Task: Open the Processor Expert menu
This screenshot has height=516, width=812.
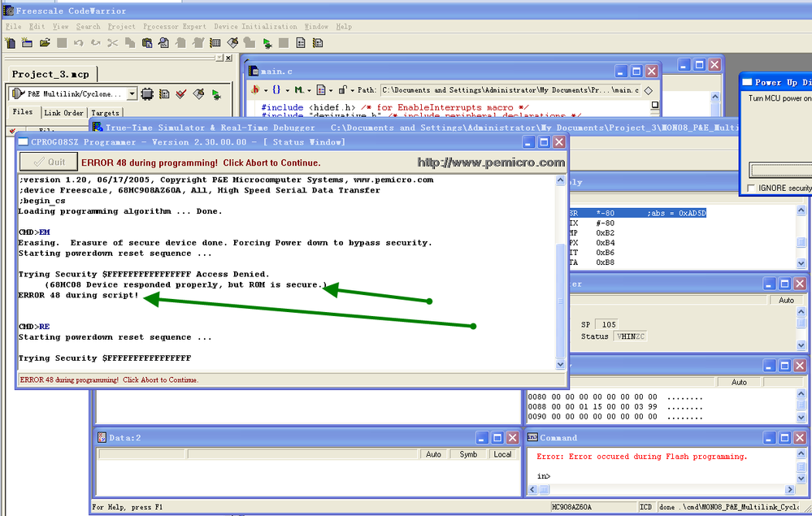Action: 175,26
